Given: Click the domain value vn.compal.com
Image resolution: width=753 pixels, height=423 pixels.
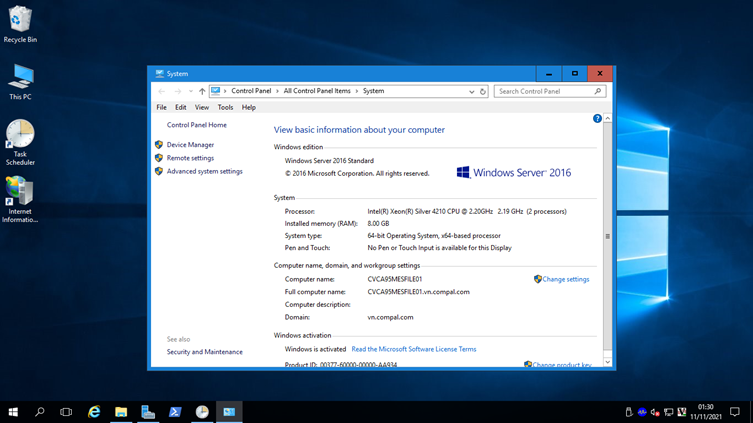Looking at the screenshot, I should click(390, 317).
